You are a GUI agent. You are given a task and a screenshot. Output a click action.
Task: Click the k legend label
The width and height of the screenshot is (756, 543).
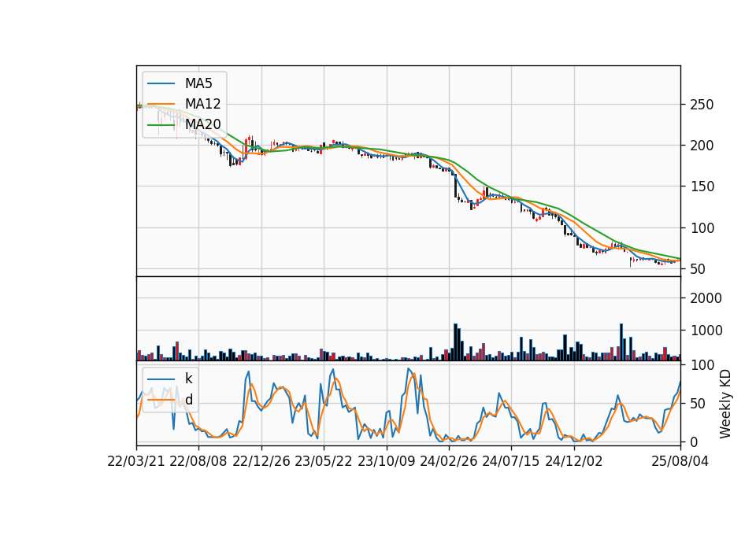point(188,379)
